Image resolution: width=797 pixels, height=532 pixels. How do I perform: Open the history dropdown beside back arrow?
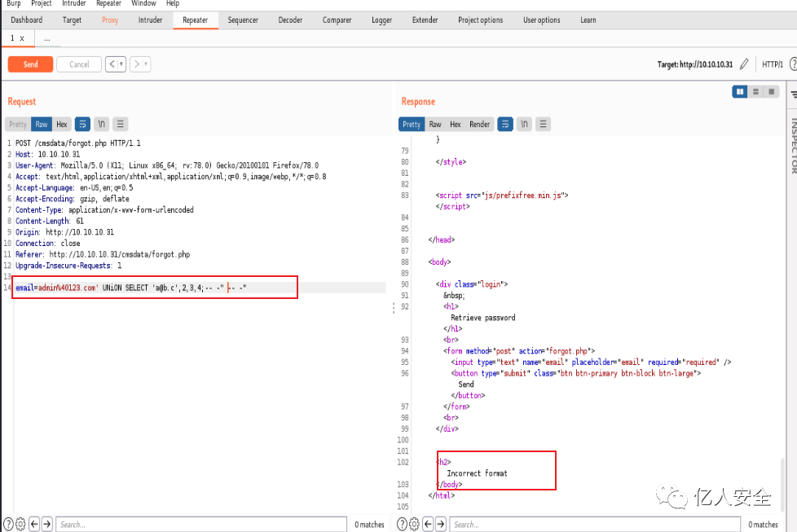point(121,64)
